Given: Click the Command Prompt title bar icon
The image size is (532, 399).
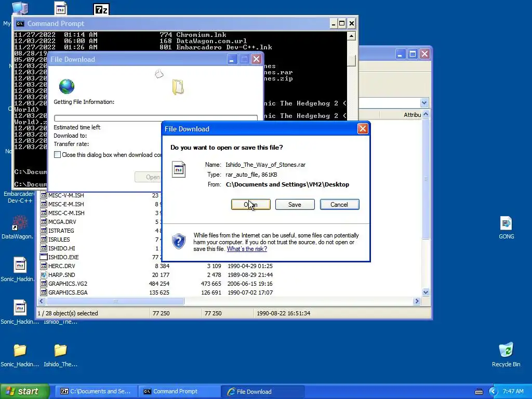Looking at the screenshot, I should (x=20, y=23).
